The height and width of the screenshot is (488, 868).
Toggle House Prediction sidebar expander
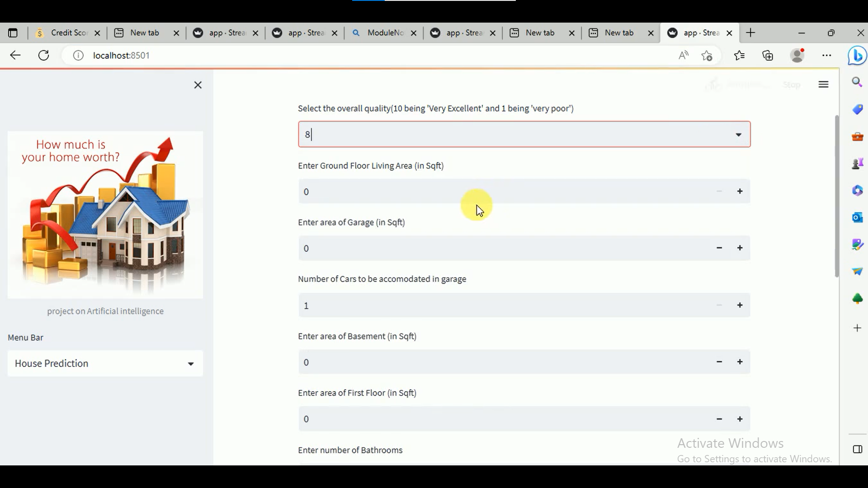coord(191,363)
